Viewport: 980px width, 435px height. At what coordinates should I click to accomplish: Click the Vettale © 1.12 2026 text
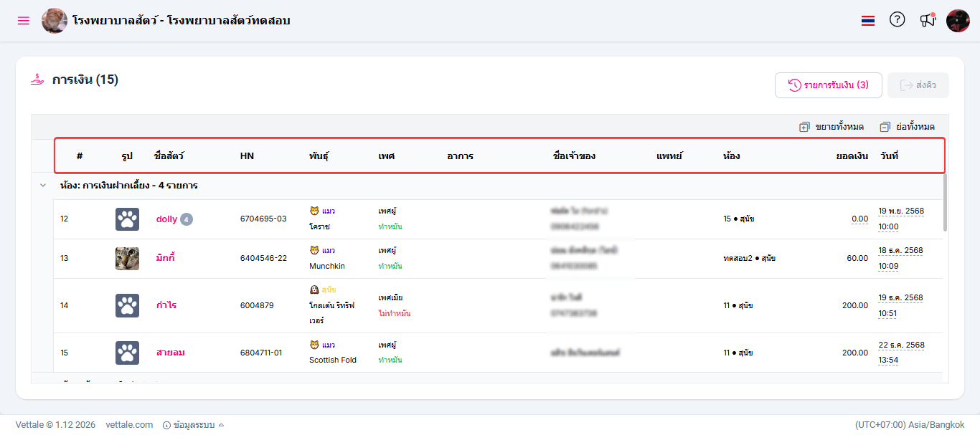coord(55,425)
